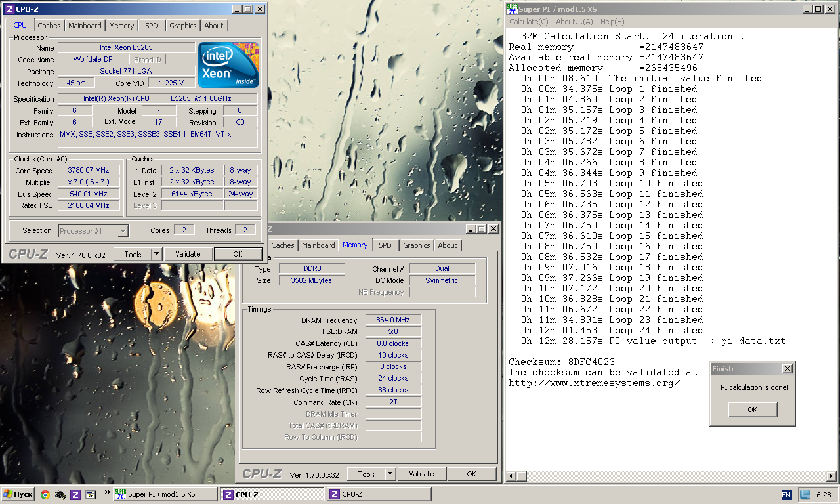
Task: Expand quick launch overflow chevron
Action: [107, 491]
